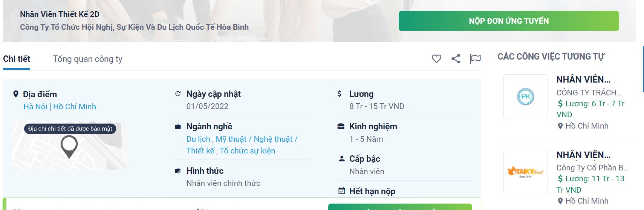
Task: Open the Hà Nội location link
Action: tap(35, 107)
